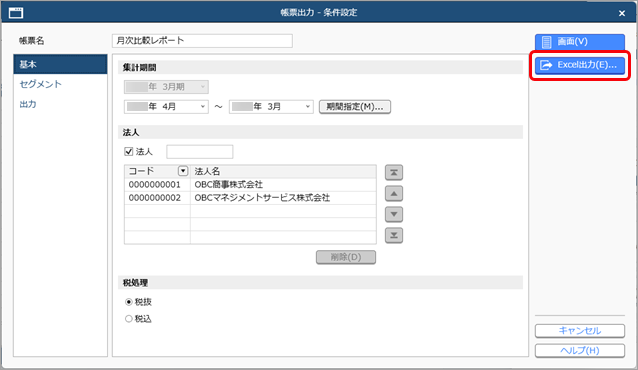
Task: Select the 税抜 radio option
Action: click(x=129, y=302)
